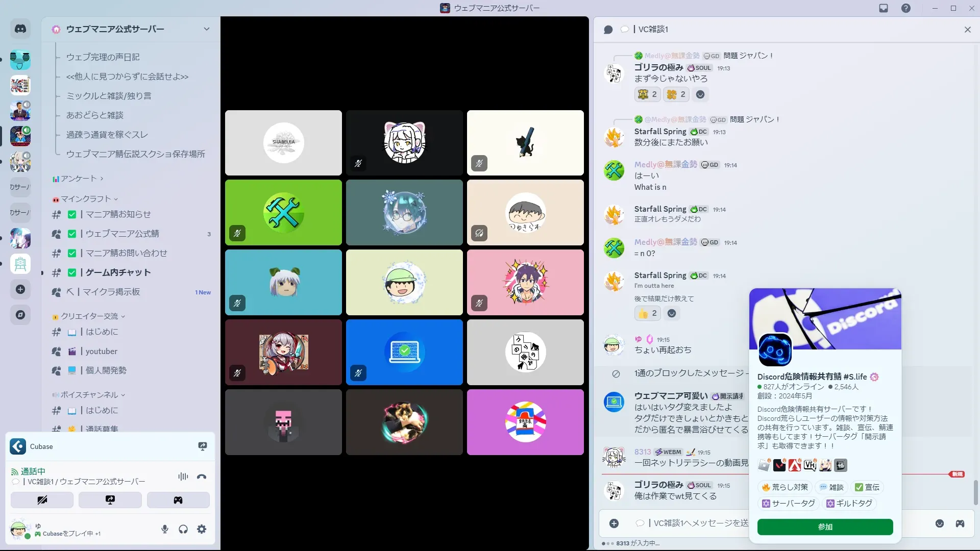980x551 pixels.
Task: Click the green 参加 join button
Action: [825, 527]
